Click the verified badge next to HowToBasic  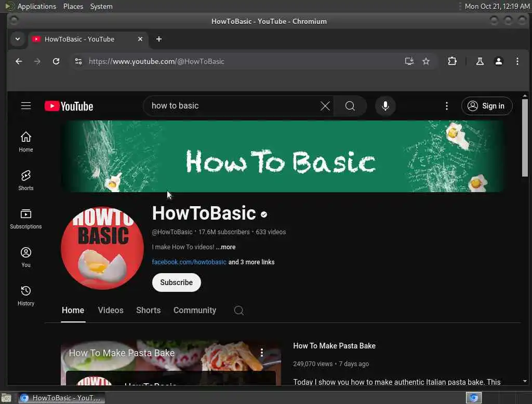[264, 214]
